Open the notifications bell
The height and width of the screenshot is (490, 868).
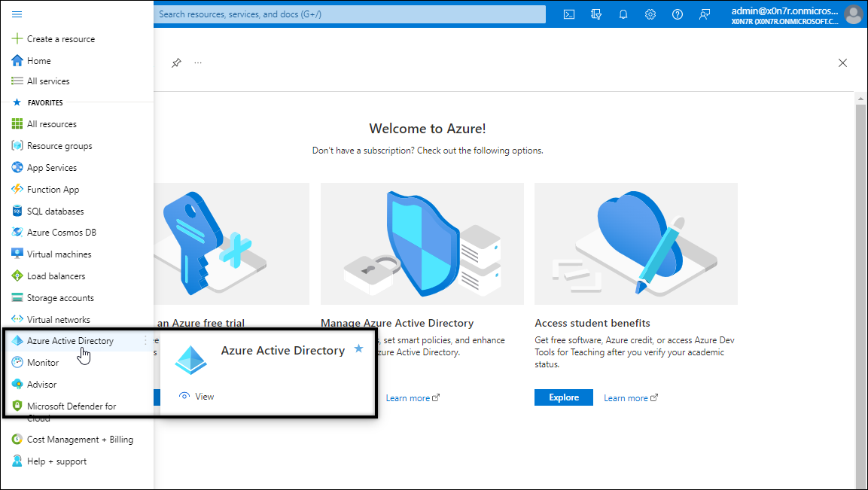[x=623, y=14]
